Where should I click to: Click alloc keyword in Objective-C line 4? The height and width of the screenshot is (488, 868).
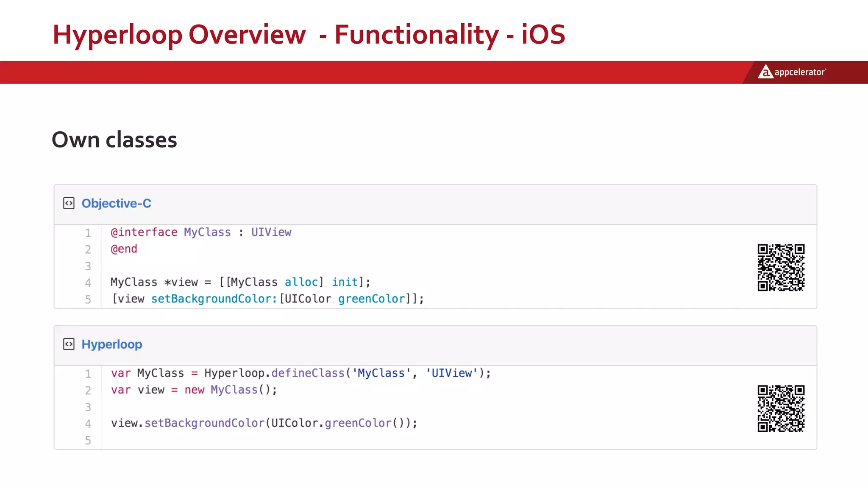click(x=301, y=282)
